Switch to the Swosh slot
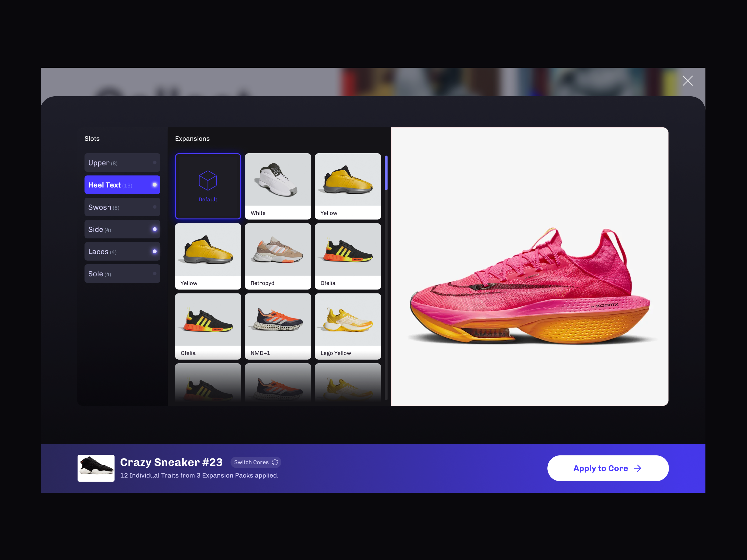 pos(122,207)
